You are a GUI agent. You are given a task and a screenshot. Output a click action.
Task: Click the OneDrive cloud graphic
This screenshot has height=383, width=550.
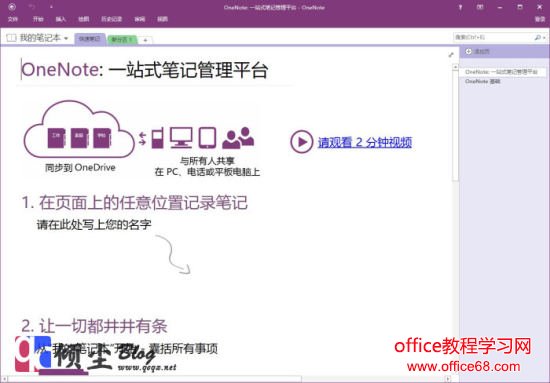(79, 130)
